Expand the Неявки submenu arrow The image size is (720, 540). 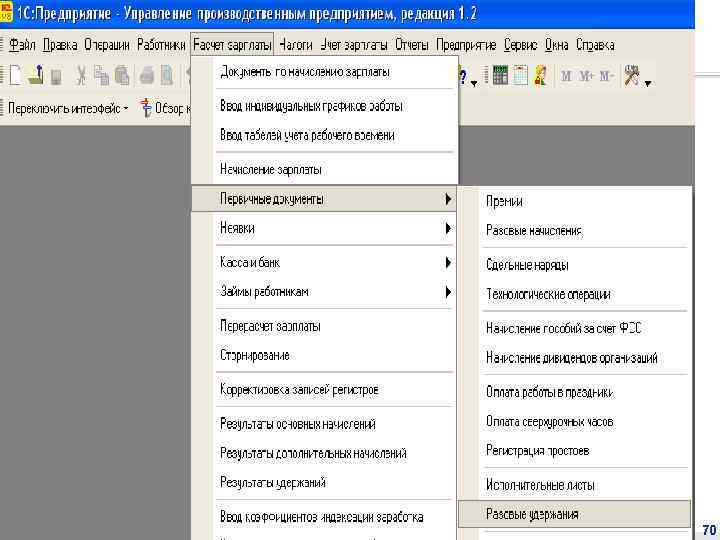point(448,228)
